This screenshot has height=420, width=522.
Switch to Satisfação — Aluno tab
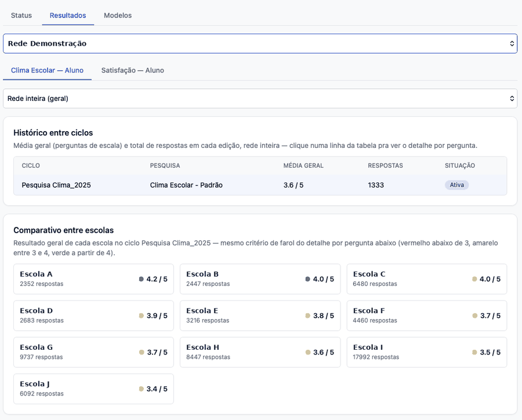133,70
